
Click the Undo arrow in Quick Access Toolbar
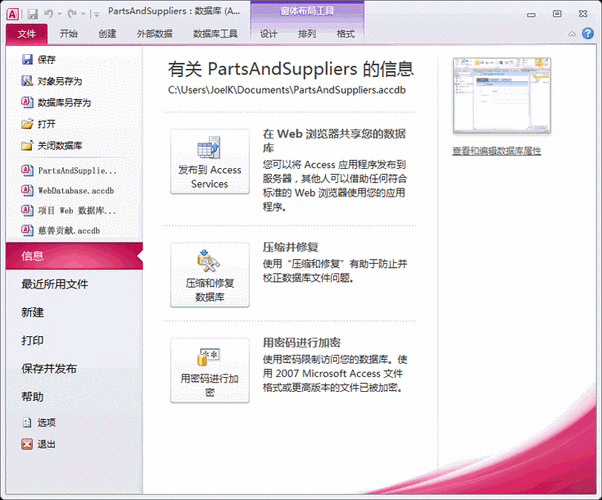[49, 14]
